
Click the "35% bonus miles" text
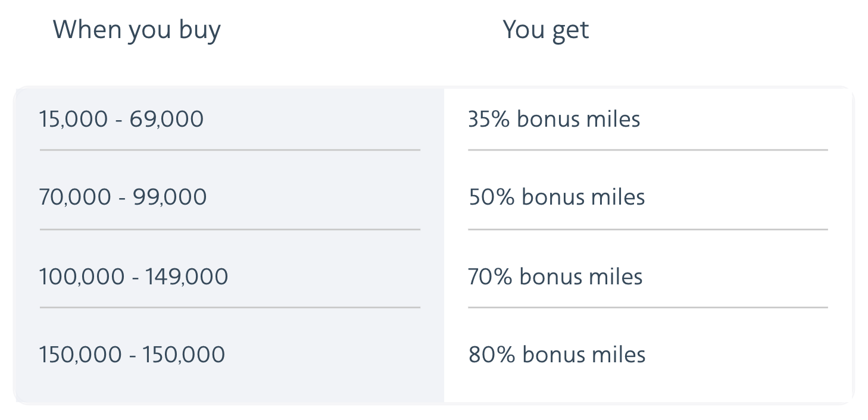pos(554,119)
